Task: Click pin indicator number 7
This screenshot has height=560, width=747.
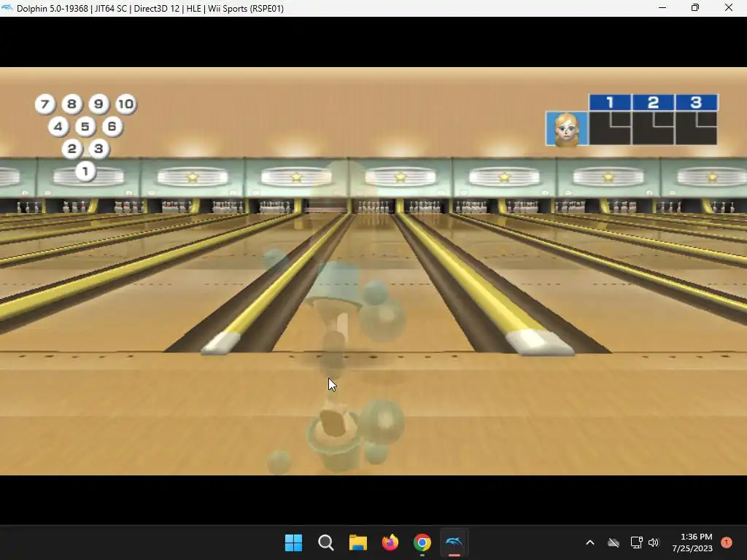Action: (44, 104)
